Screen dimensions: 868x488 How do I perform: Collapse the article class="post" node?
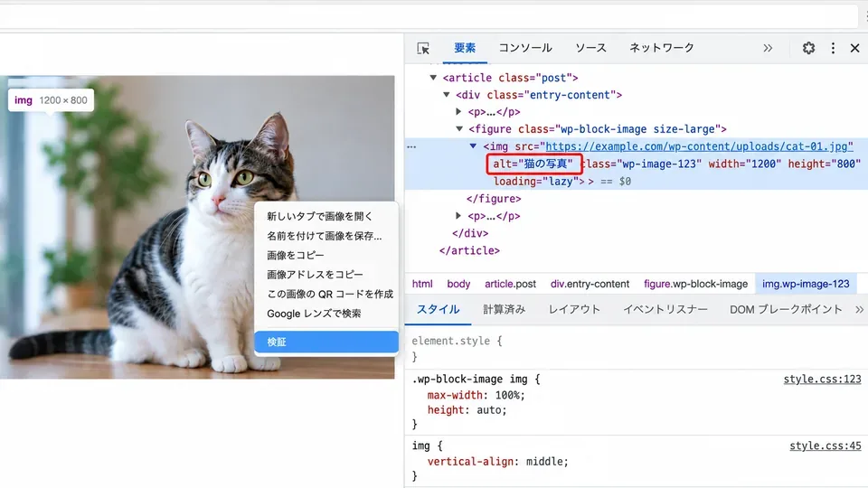pyautogui.click(x=433, y=78)
